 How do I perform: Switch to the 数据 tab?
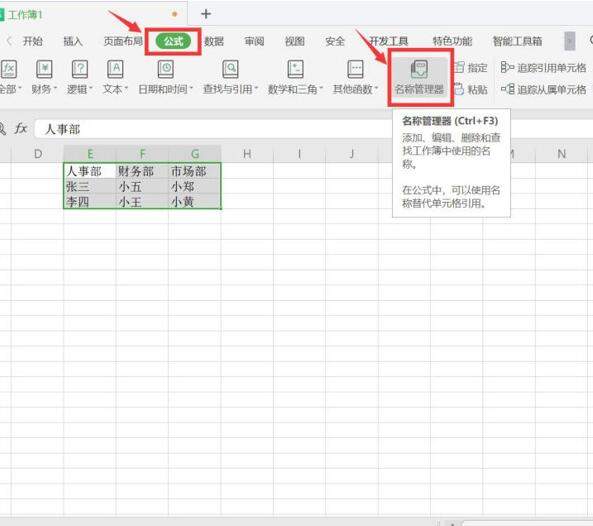point(214,41)
